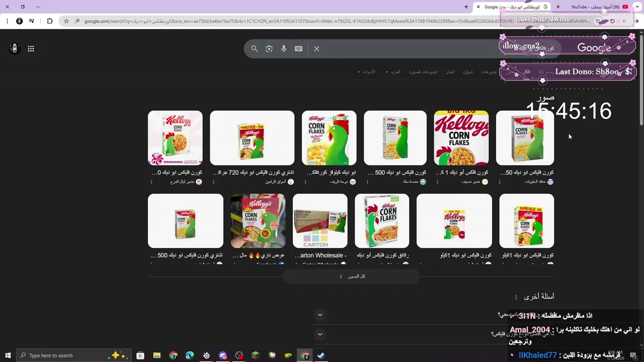Image resolution: width=644 pixels, height=362 pixels.
Task: Open Windows notification center icon
Action: point(633,355)
